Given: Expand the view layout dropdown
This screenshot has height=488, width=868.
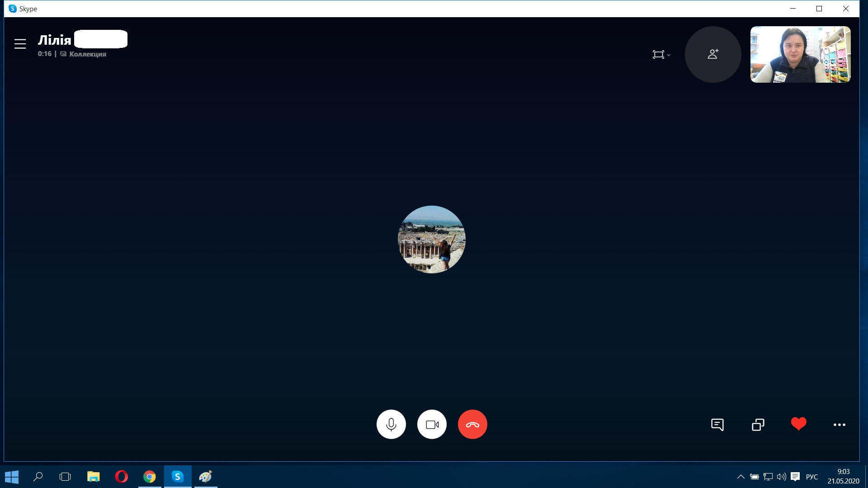Looking at the screenshot, I should click(661, 55).
